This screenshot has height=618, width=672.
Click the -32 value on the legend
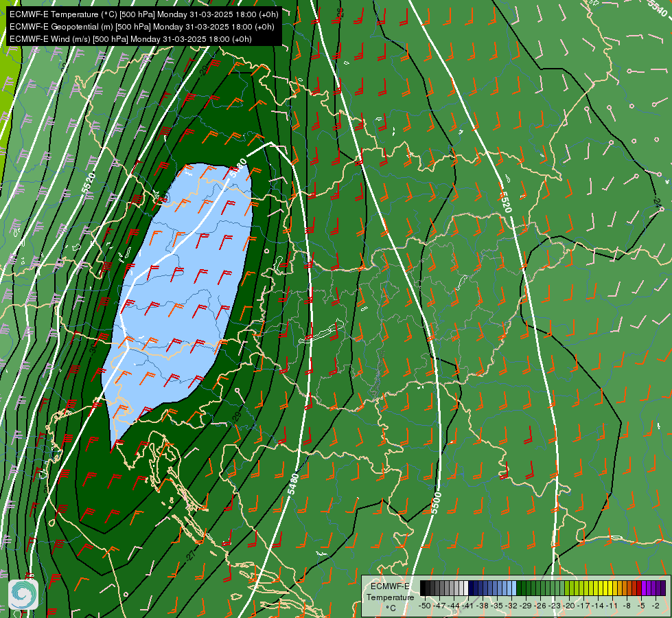tap(511, 606)
